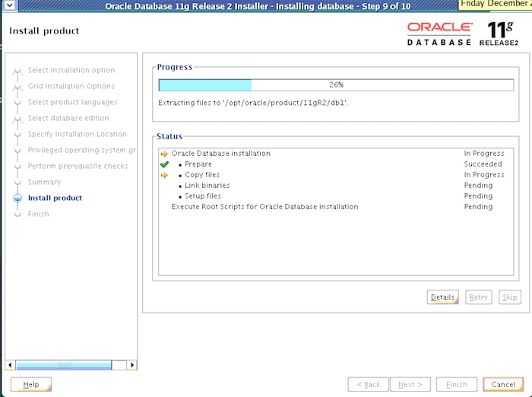The width and height of the screenshot is (532, 397).
Task: Select the 'Perform prerequisite checks' step
Action: click(78, 166)
